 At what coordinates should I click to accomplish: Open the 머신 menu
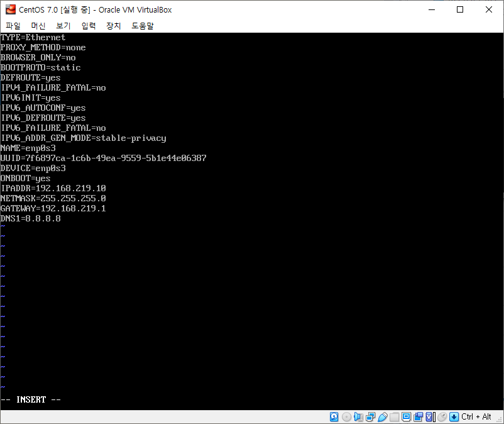[x=38, y=26]
